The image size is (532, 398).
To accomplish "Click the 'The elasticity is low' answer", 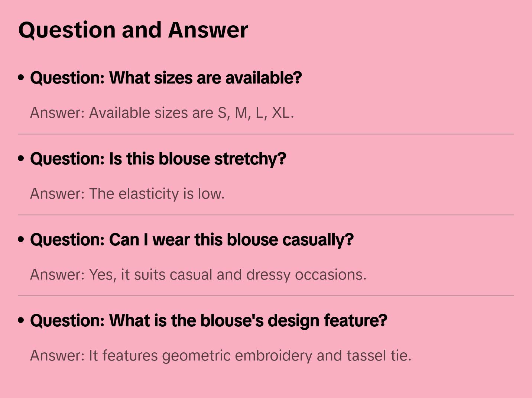I will (127, 194).
